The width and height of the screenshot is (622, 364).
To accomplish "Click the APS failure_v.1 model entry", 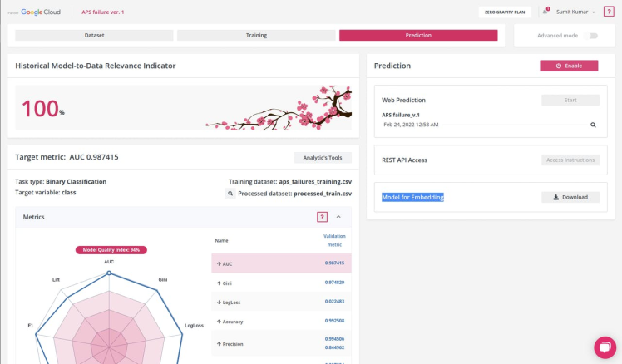I will pyautogui.click(x=401, y=115).
